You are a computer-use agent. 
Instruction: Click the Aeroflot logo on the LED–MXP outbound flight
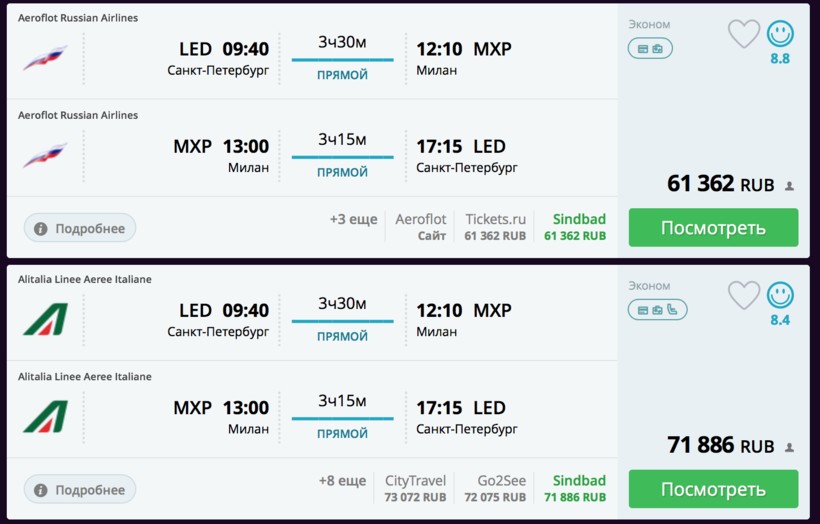point(45,55)
